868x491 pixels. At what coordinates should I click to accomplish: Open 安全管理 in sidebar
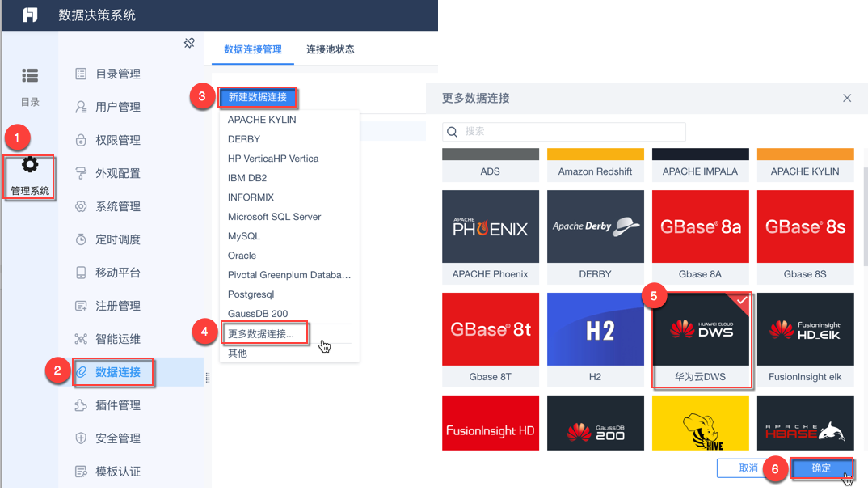coord(118,438)
